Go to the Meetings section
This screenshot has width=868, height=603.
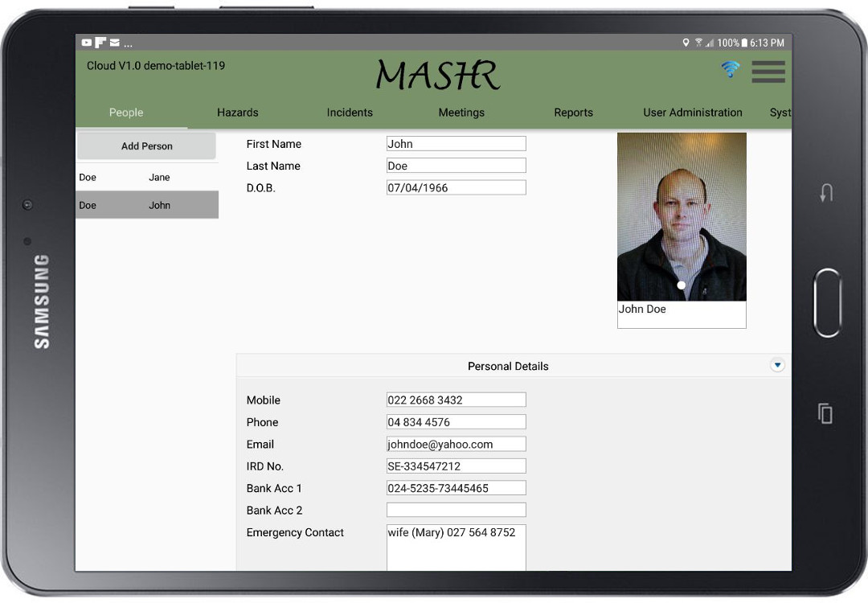461,113
